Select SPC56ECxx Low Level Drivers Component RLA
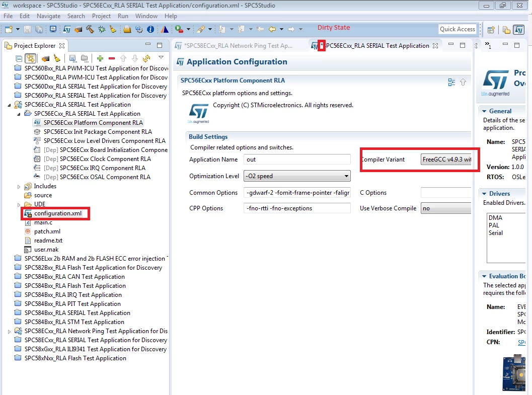 coord(105,141)
